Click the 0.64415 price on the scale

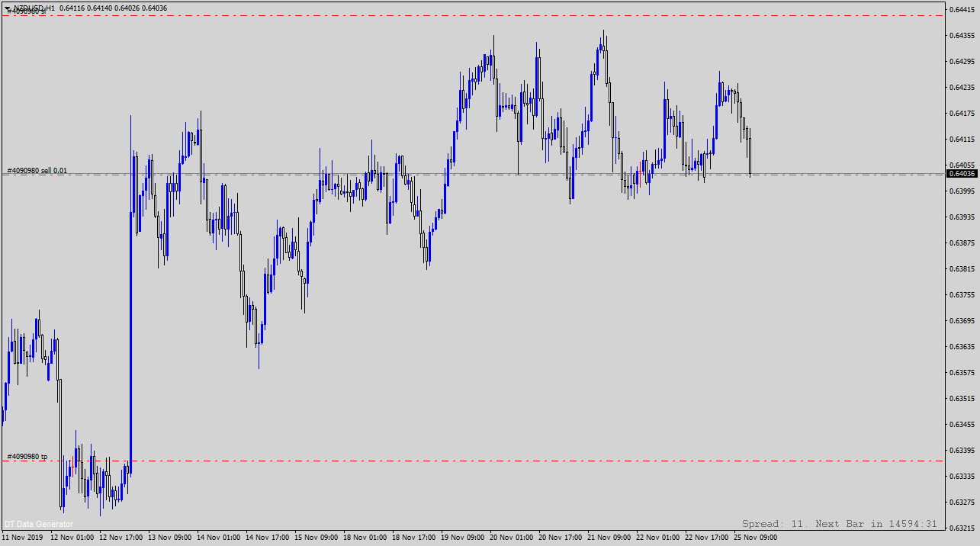pyautogui.click(x=962, y=10)
